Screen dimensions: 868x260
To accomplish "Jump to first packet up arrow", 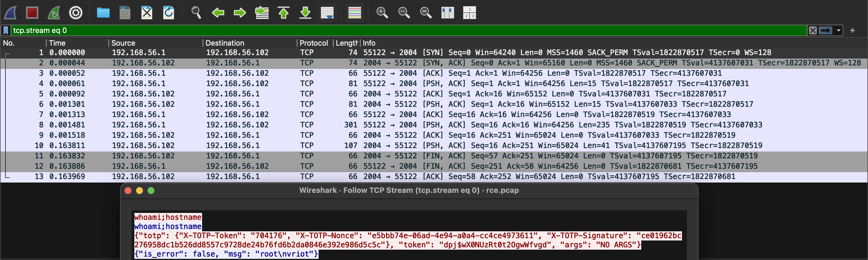I will [284, 13].
